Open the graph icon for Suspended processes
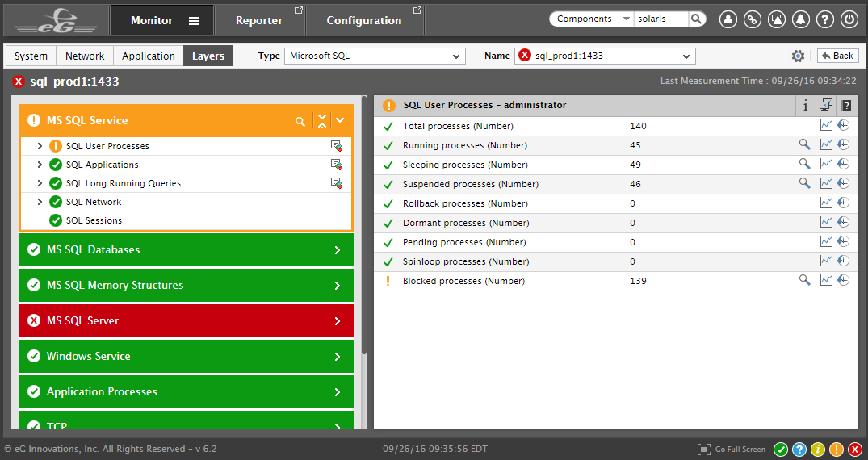868x460 pixels. (826, 183)
